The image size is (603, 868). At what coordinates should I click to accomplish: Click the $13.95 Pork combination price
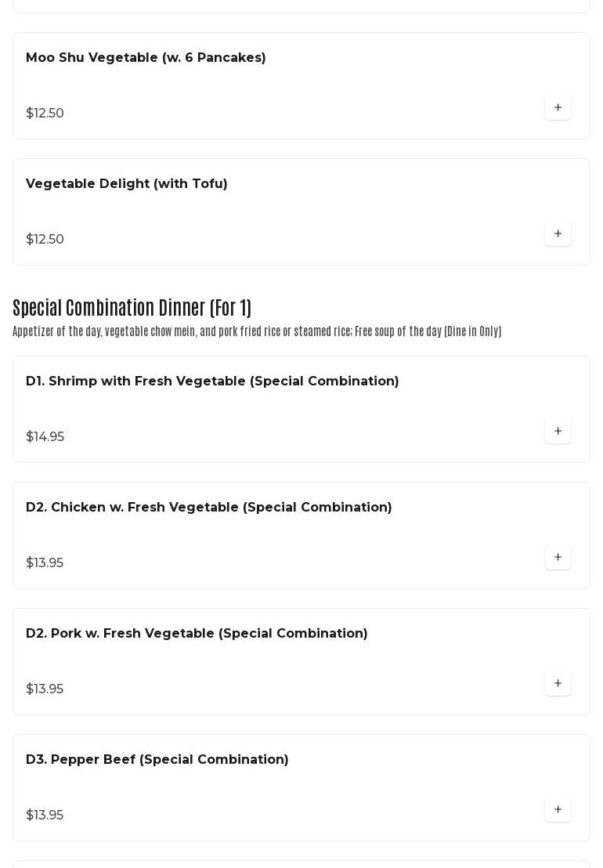click(x=45, y=689)
